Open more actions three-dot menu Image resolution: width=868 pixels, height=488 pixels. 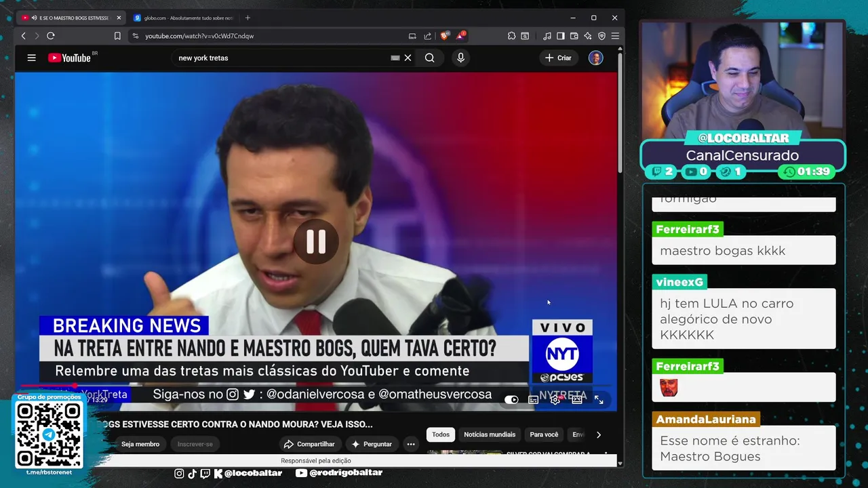click(x=411, y=444)
